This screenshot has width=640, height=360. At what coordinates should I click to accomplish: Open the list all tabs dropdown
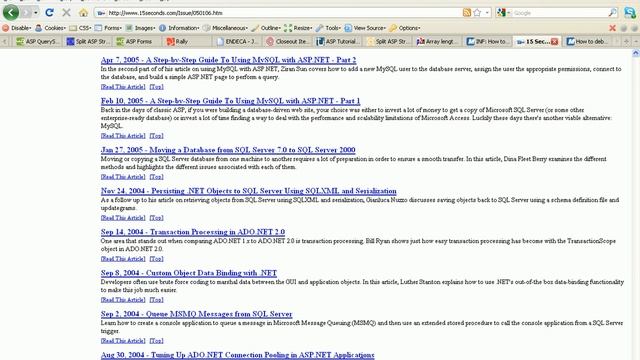tap(636, 41)
